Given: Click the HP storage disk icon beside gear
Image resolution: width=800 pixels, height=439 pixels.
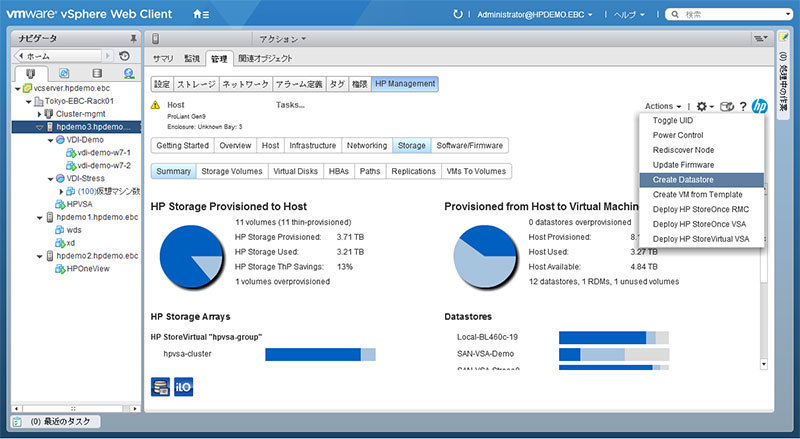Looking at the screenshot, I should 727,106.
